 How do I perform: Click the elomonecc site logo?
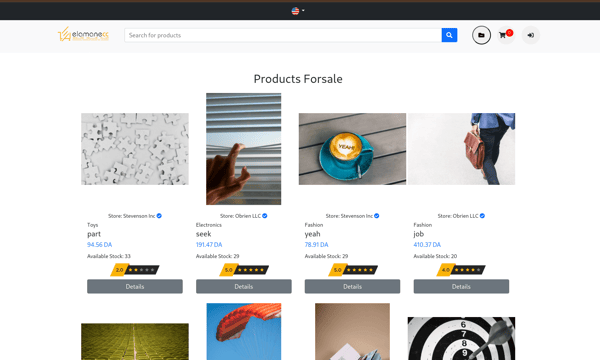[83, 34]
